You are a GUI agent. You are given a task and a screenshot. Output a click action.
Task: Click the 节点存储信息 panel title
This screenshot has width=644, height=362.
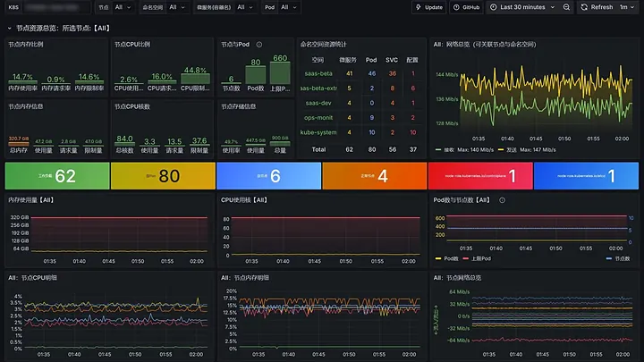239,106
